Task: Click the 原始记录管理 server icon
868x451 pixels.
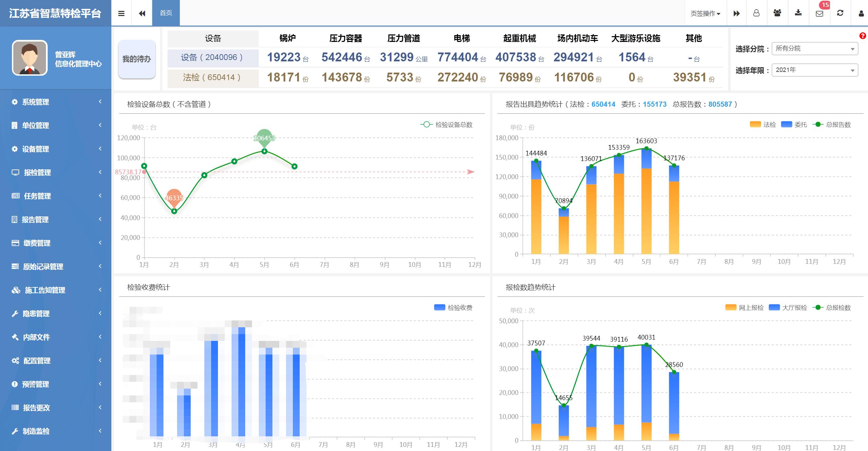Action: [15, 266]
